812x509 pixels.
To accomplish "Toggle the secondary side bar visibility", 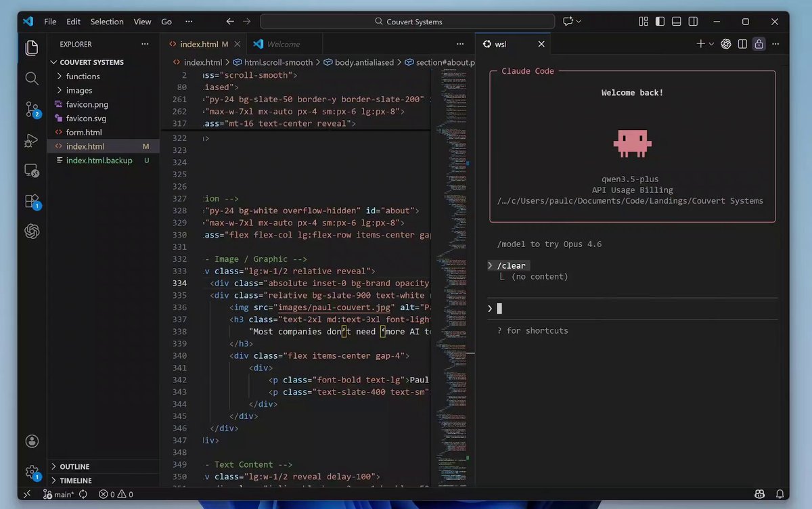I will coord(692,22).
